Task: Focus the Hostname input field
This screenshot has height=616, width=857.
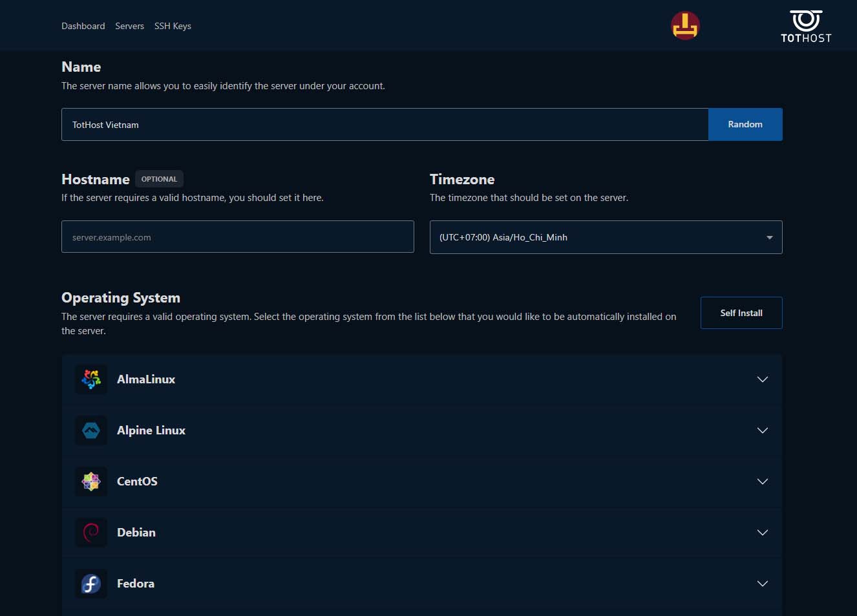Action: tap(237, 237)
